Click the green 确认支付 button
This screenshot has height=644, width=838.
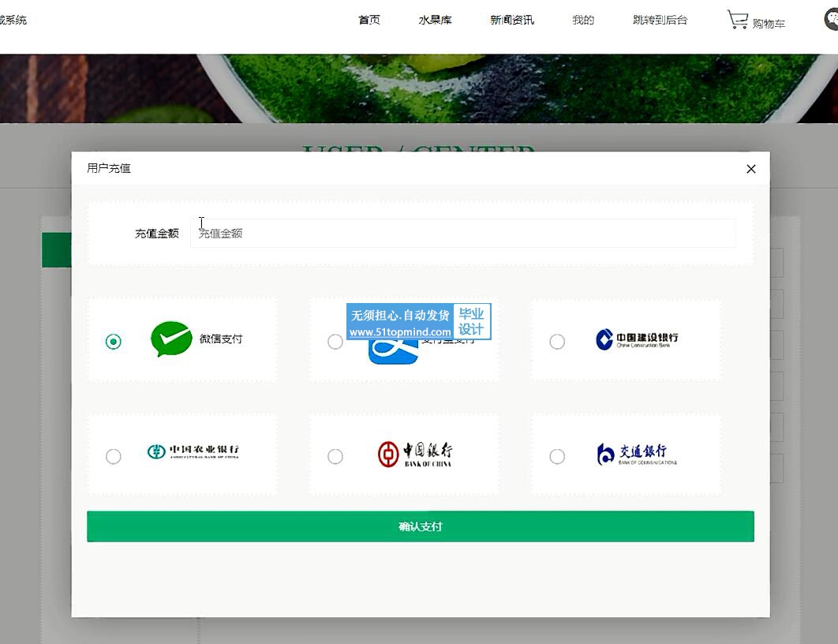[x=421, y=526]
